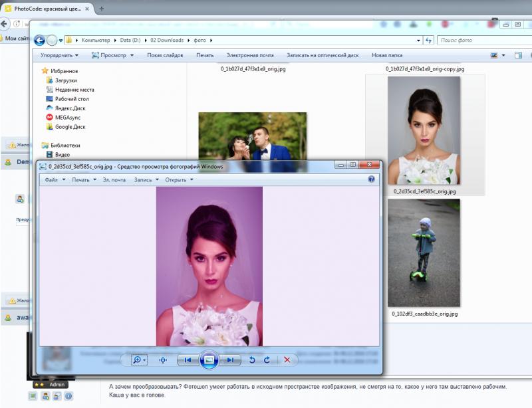
Task: Go to the next photo in Photo Viewer
Action: 230,360
